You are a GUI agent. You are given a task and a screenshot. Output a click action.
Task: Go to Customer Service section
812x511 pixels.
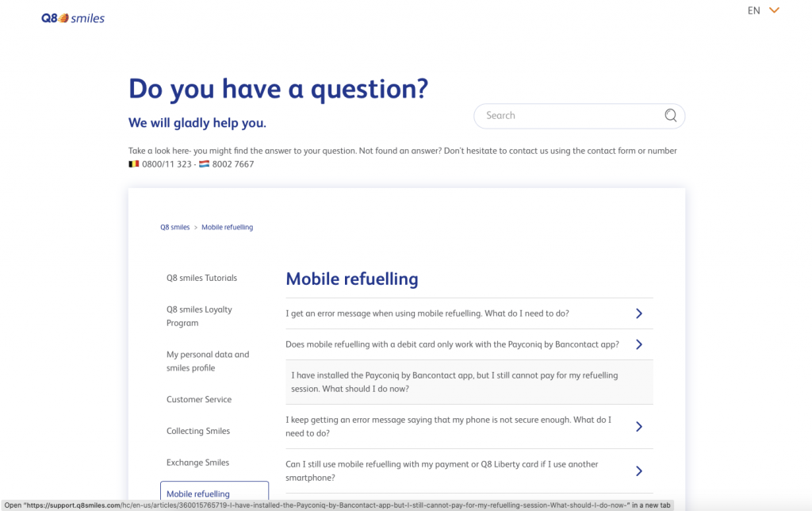pyautogui.click(x=199, y=400)
